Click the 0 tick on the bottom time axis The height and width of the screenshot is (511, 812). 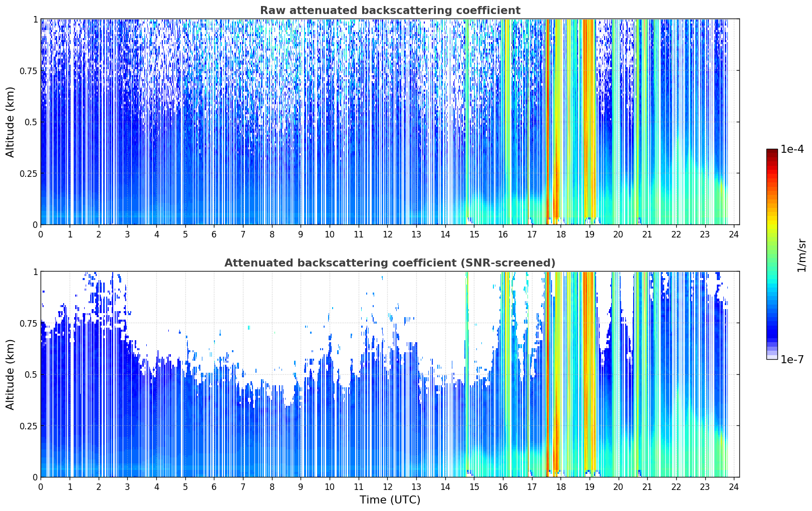point(41,486)
